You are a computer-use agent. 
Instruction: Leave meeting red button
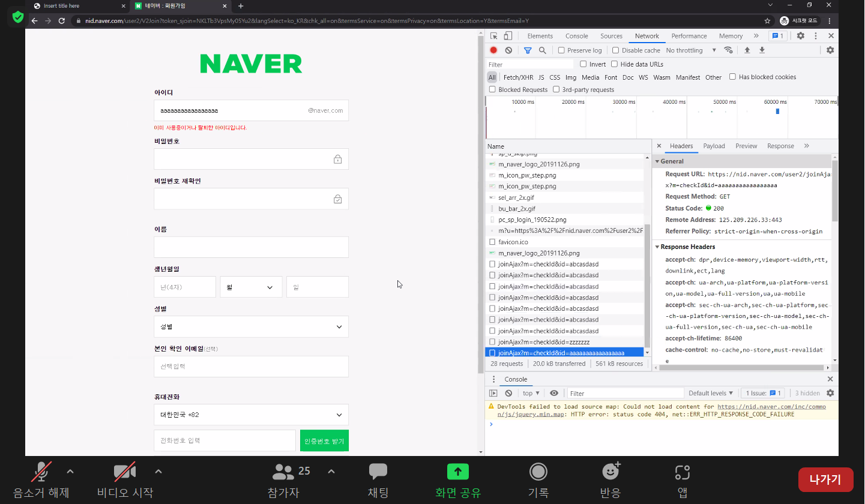[x=825, y=479]
